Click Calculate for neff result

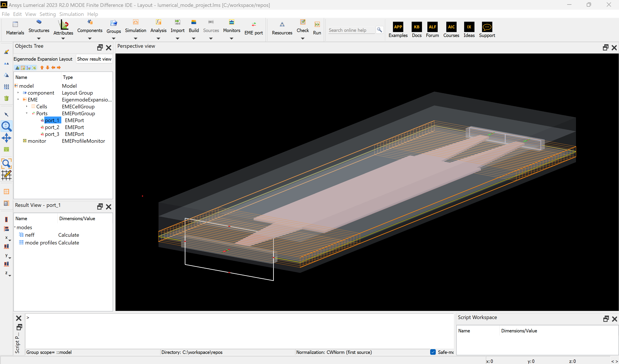69,235
